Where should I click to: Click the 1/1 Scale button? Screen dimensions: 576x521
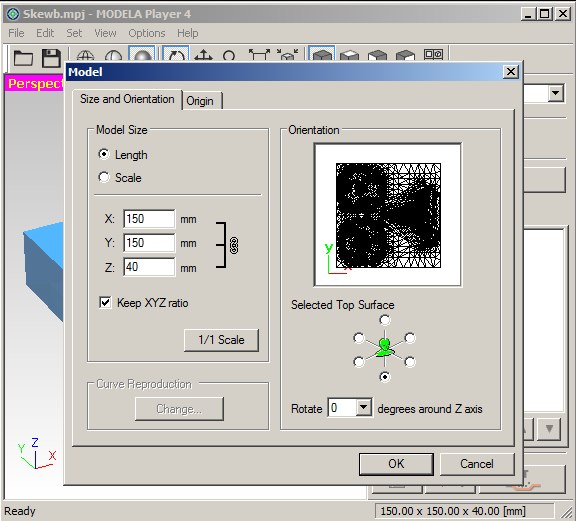coord(221,340)
